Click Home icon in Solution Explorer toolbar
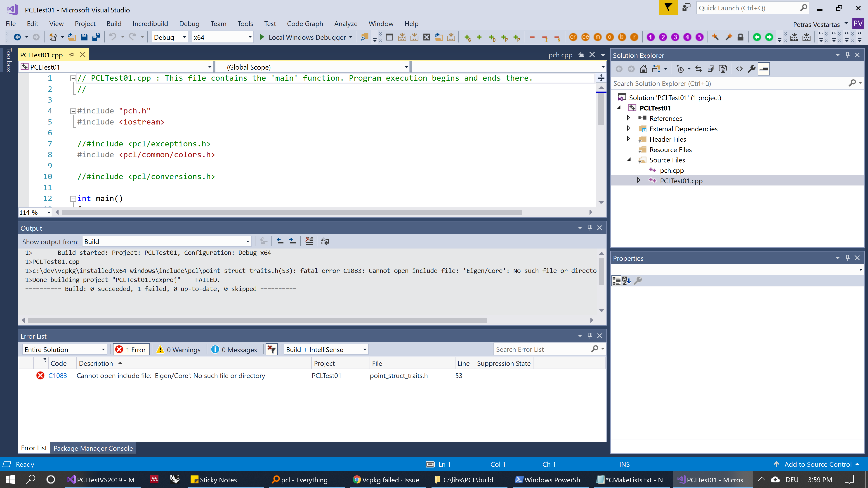 pos(643,69)
